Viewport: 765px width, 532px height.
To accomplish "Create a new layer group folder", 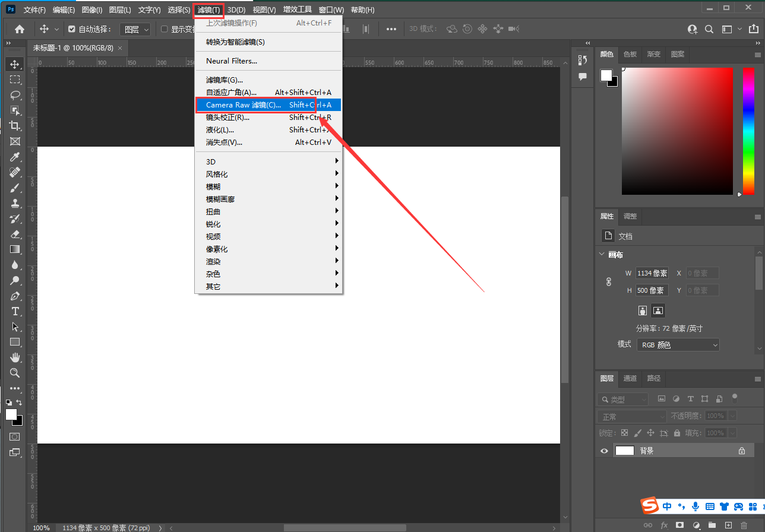I will (712, 525).
